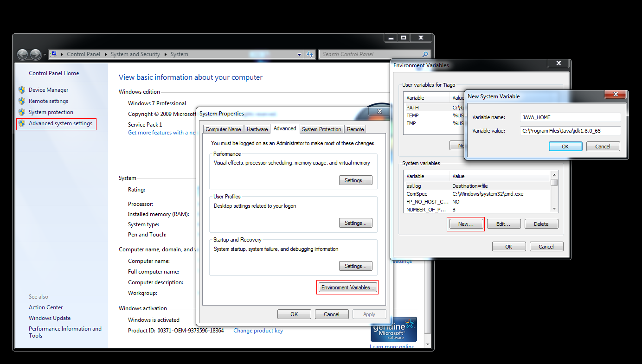Click the shield icon next to Device Manager
This screenshot has width=642, height=364.
tap(22, 89)
